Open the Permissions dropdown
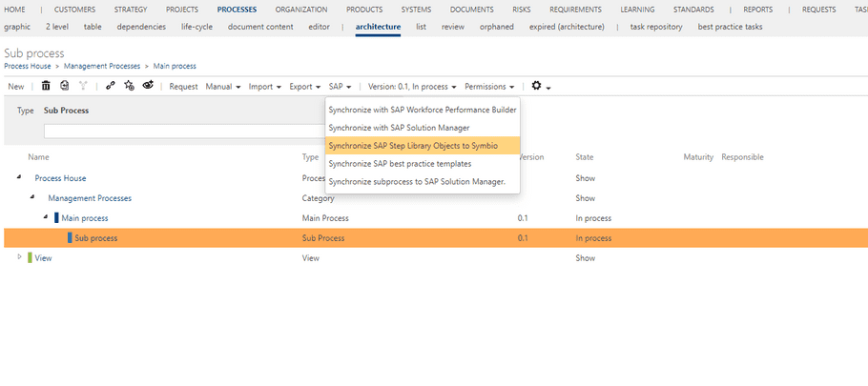Viewport: 868px width, 386px height. [489, 87]
